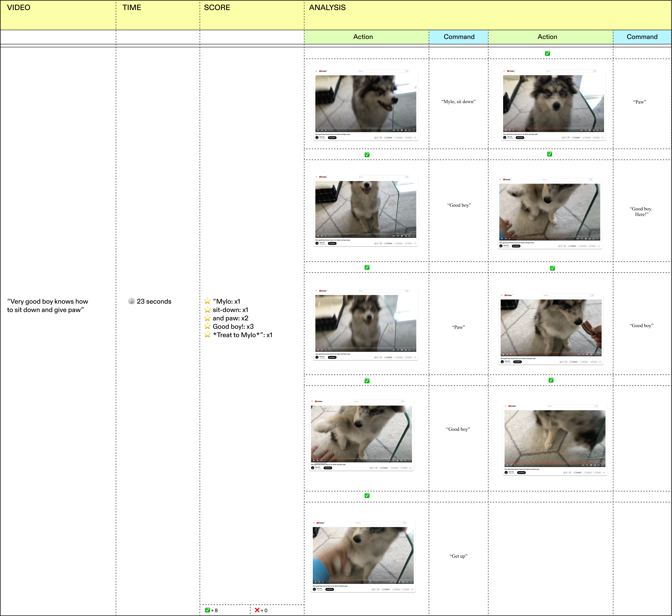Viewport: 672px width, 616px height.
Task: Click the red X beside "+ 0"
Action: pyautogui.click(x=257, y=610)
